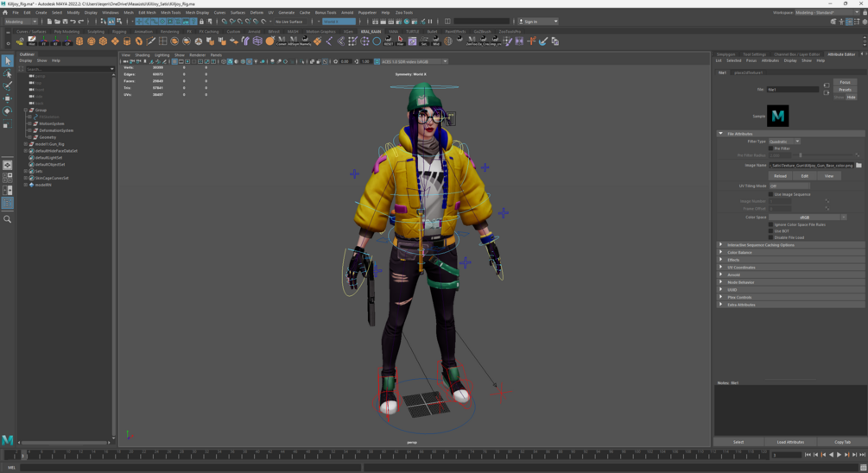This screenshot has width=868, height=473.
Task: Toggle the selection lock padlock icon
Action: tap(201, 22)
